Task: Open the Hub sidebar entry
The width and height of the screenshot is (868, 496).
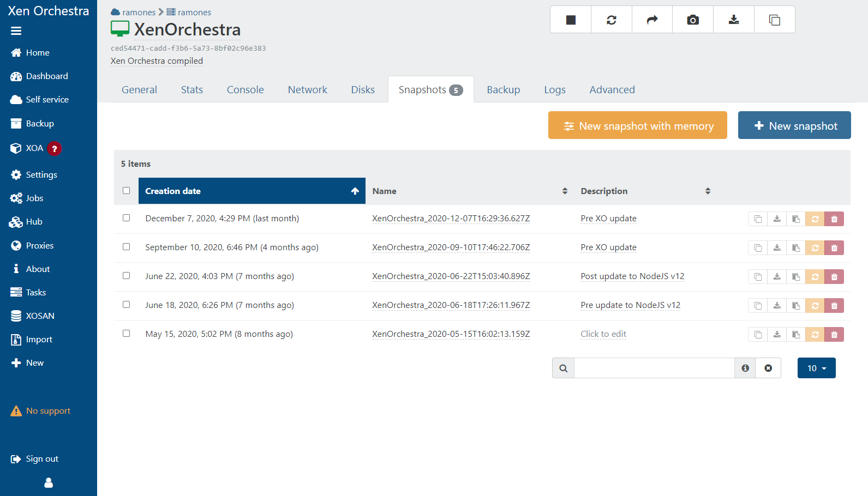Action: 26,222
